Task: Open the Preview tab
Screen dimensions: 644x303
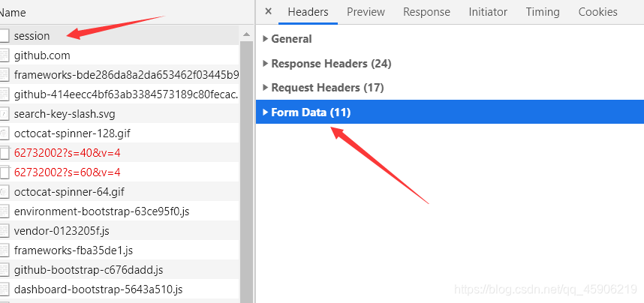Action: coord(366,12)
